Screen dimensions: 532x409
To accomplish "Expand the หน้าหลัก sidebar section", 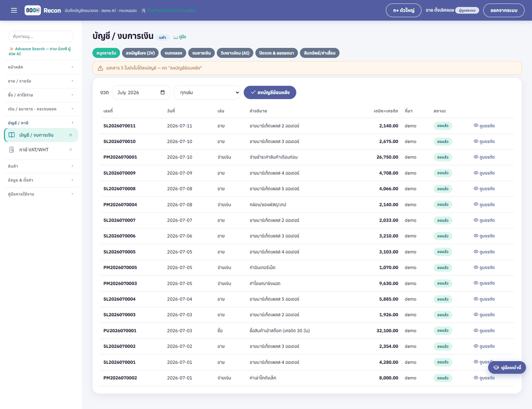I will pyautogui.click(x=41, y=67).
